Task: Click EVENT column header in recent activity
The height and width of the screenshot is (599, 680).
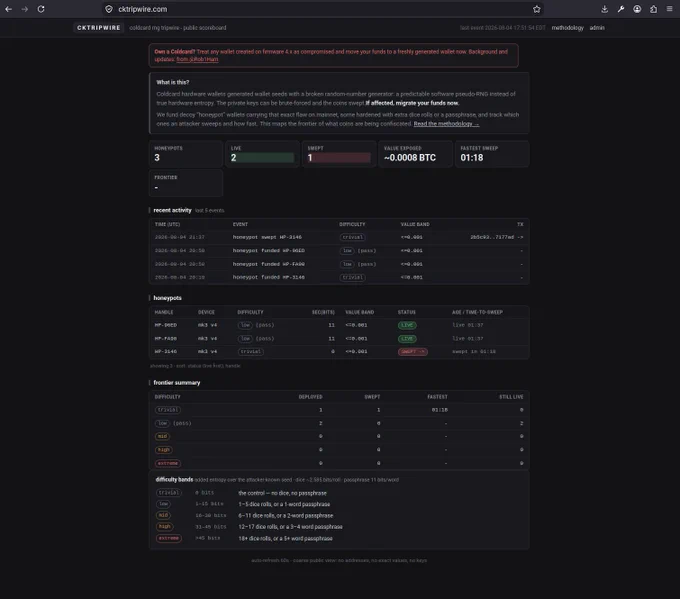Action: [x=240, y=224]
